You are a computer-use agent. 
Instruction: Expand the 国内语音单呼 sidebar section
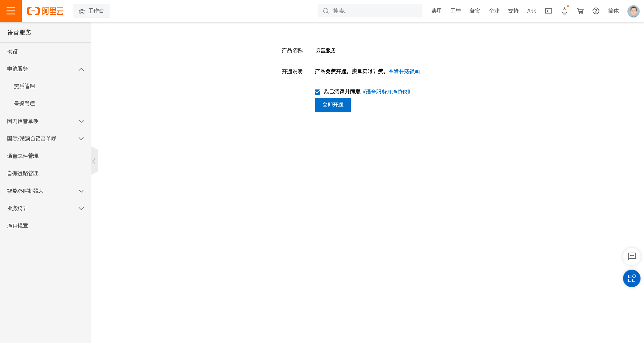81,121
